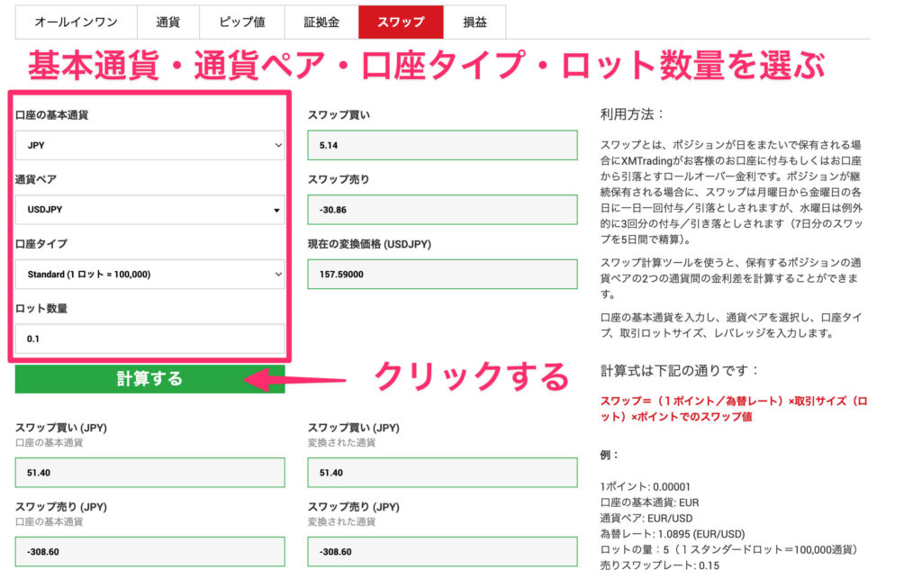Click the 変換された通貨 swap sell result field
The height and width of the screenshot is (588, 922).
pyautogui.click(x=442, y=551)
